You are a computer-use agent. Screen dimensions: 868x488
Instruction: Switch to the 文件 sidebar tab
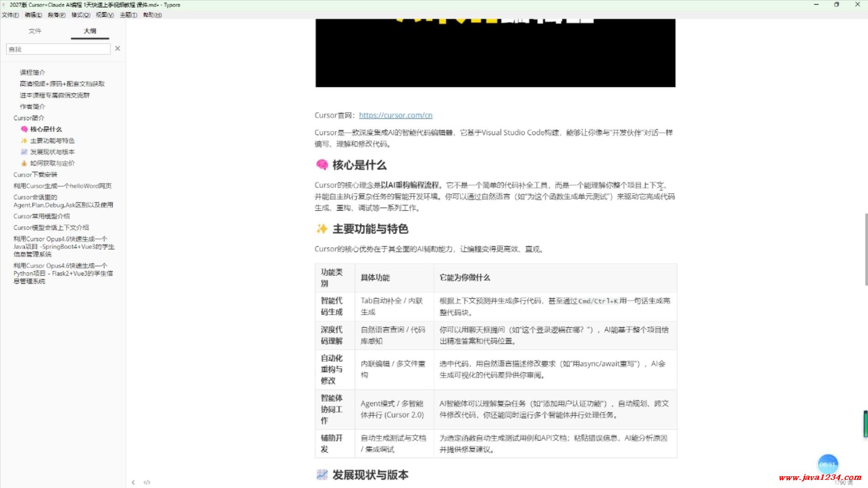click(35, 31)
